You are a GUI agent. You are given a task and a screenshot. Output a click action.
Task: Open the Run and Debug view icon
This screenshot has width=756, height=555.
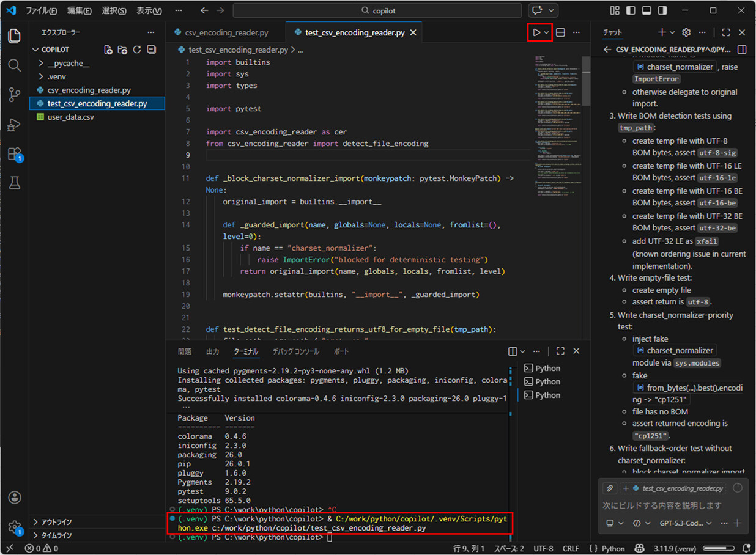click(14, 124)
